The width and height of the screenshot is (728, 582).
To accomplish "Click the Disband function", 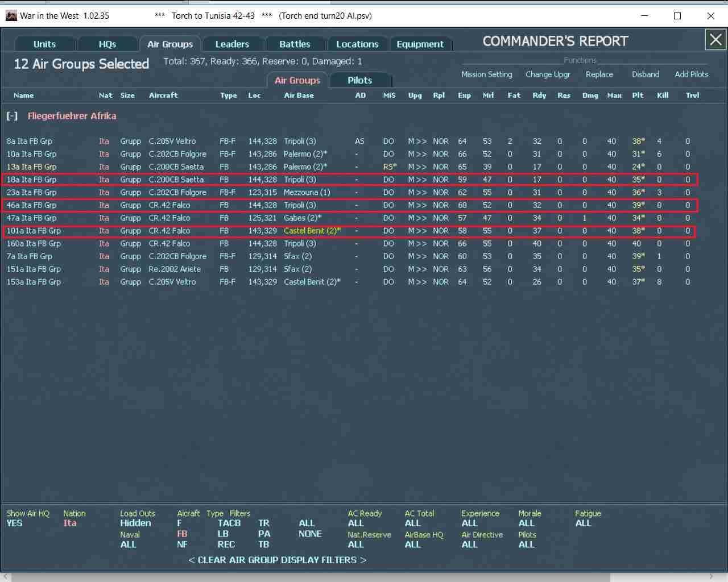I will 646,74.
